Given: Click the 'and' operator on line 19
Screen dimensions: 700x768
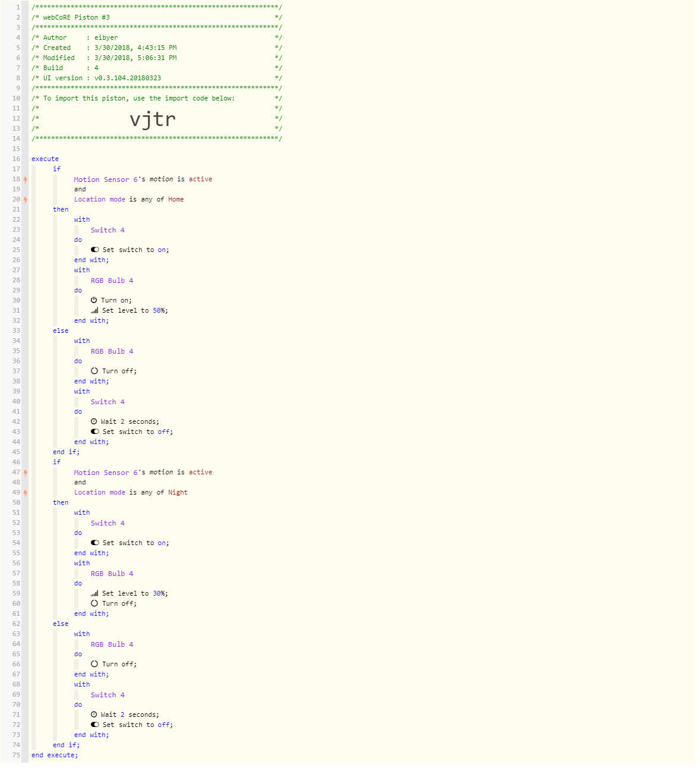Looking at the screenshot, I should (x=80, y=190).
